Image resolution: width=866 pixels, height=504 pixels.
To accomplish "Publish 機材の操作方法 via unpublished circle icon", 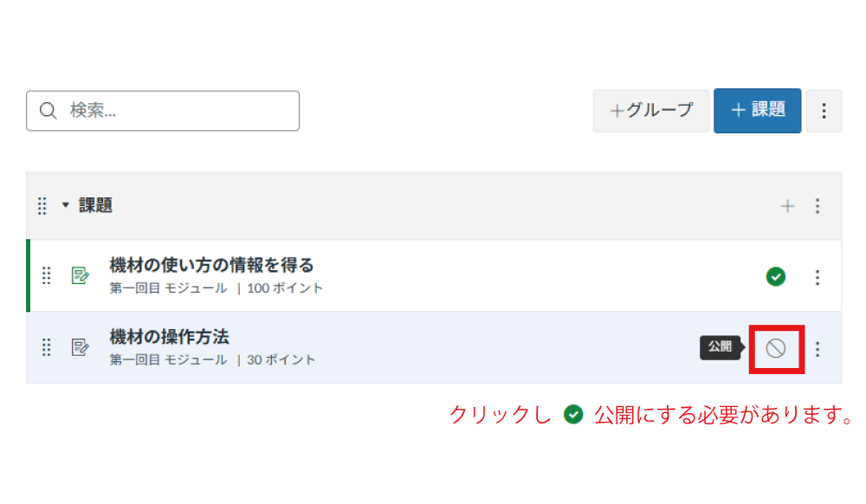I will click(x=776, y=349).
